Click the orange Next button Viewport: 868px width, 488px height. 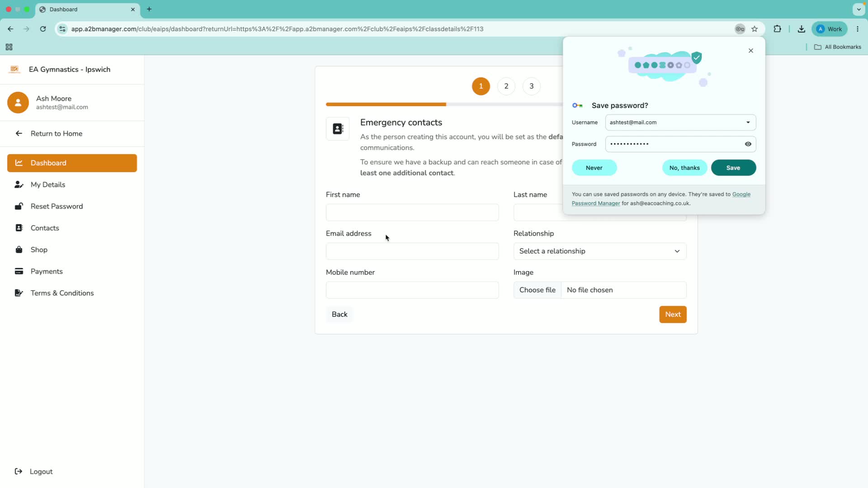(x=673, y=314)
